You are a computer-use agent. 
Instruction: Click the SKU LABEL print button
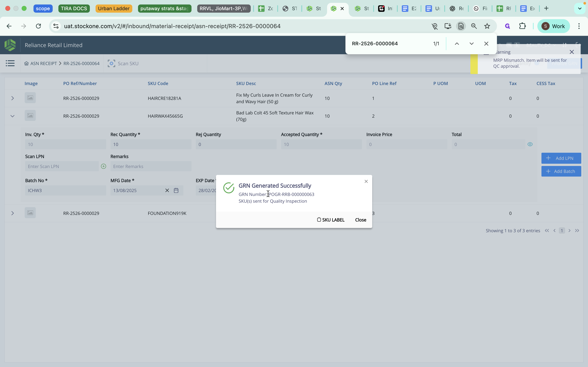click(331, 220)
